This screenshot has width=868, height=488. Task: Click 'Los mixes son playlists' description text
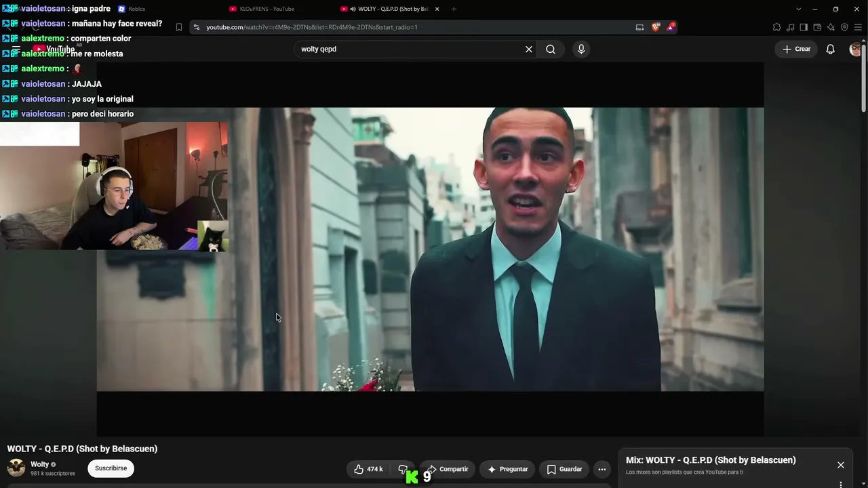[684, 472]
